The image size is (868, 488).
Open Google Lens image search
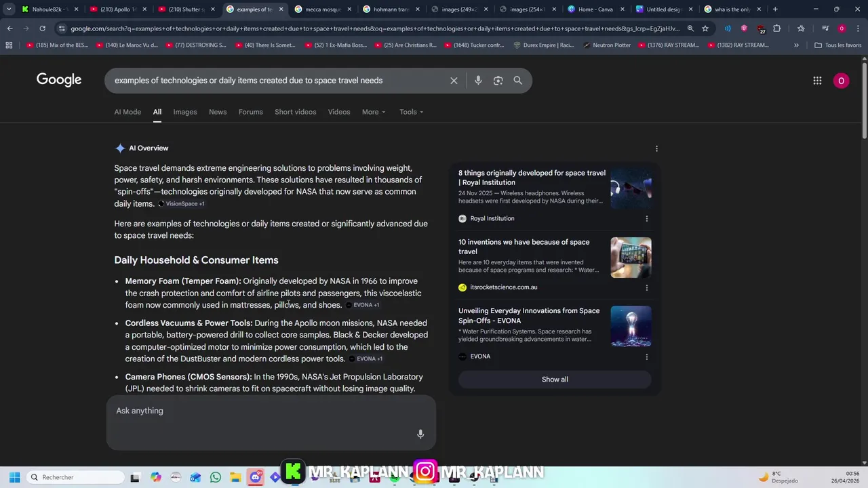click(498, 81)
